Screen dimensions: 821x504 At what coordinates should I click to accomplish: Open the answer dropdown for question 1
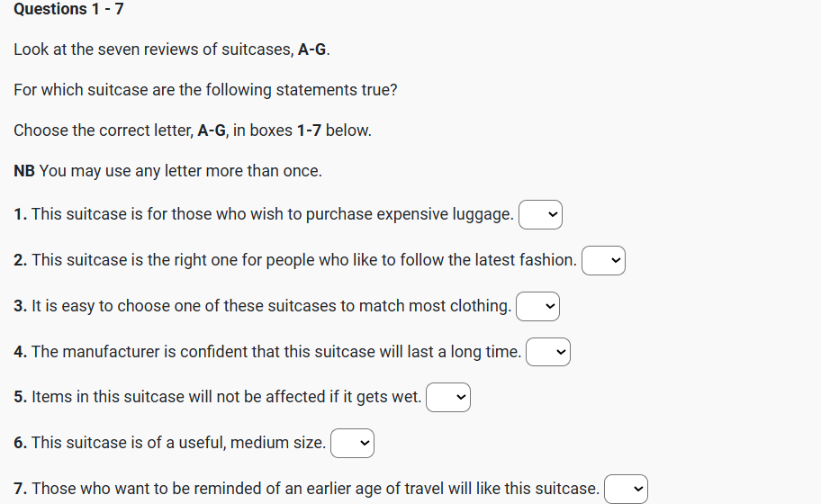pyautogui.click(x=540, y=215)
